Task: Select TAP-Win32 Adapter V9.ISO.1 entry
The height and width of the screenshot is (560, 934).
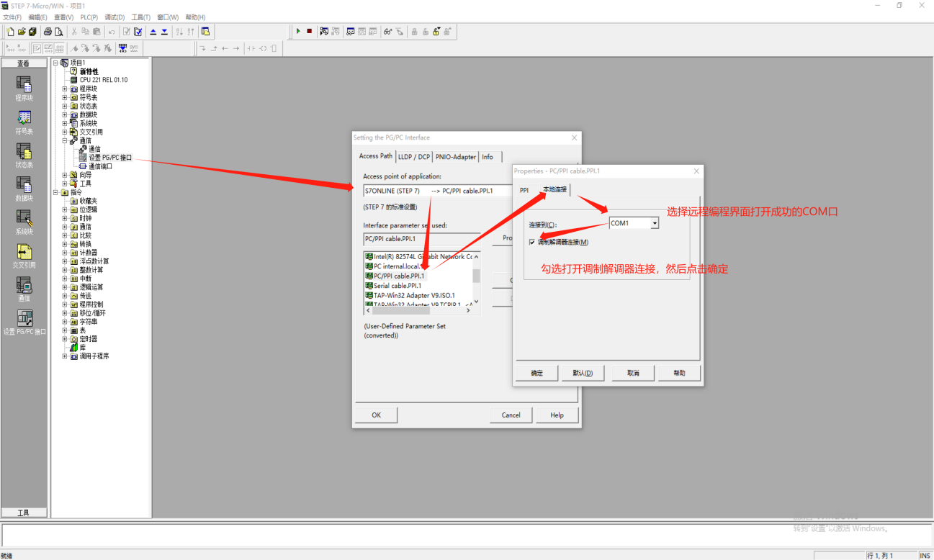Action: [410, 295]
